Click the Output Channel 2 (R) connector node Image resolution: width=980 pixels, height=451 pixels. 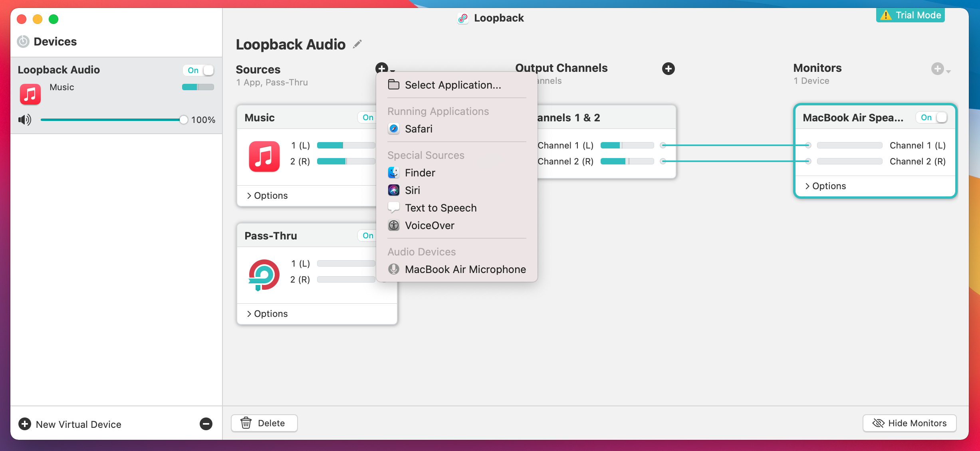click(663, 161)
